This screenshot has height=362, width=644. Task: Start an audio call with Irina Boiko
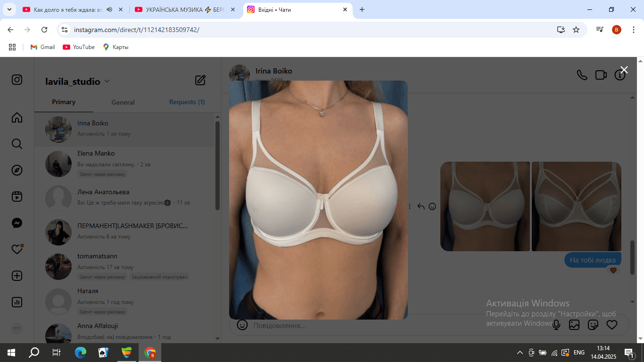[582, 75]
